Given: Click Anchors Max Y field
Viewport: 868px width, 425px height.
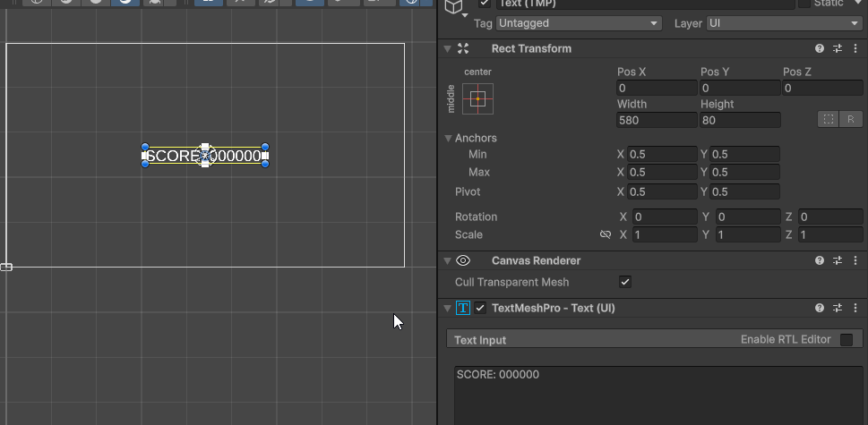Looking at the screenshot, I should coord(744,172).
